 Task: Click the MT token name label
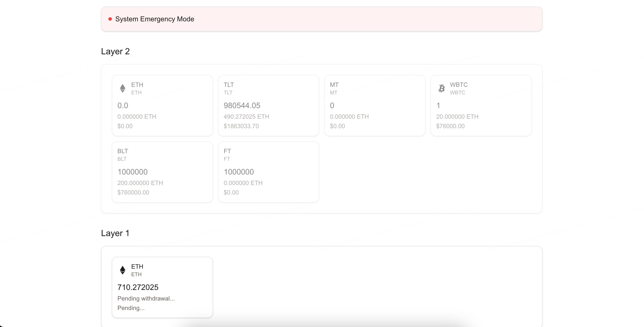pyautogui.click(x=334, y=85)
